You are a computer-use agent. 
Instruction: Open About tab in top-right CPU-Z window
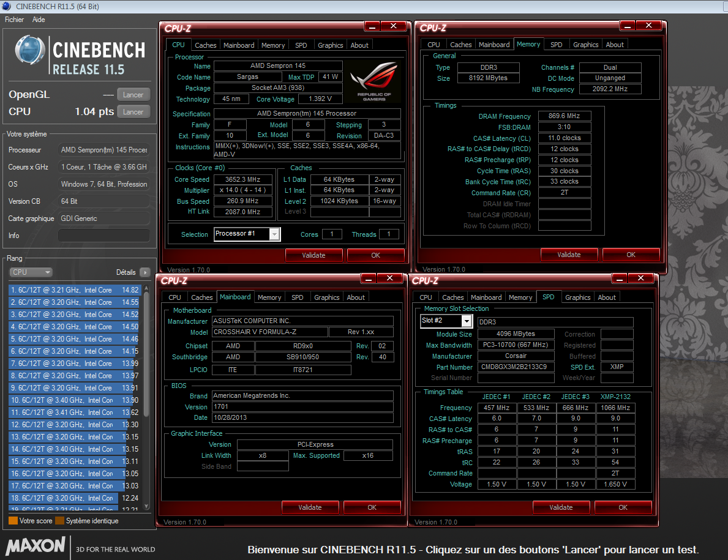coord(615,45)
